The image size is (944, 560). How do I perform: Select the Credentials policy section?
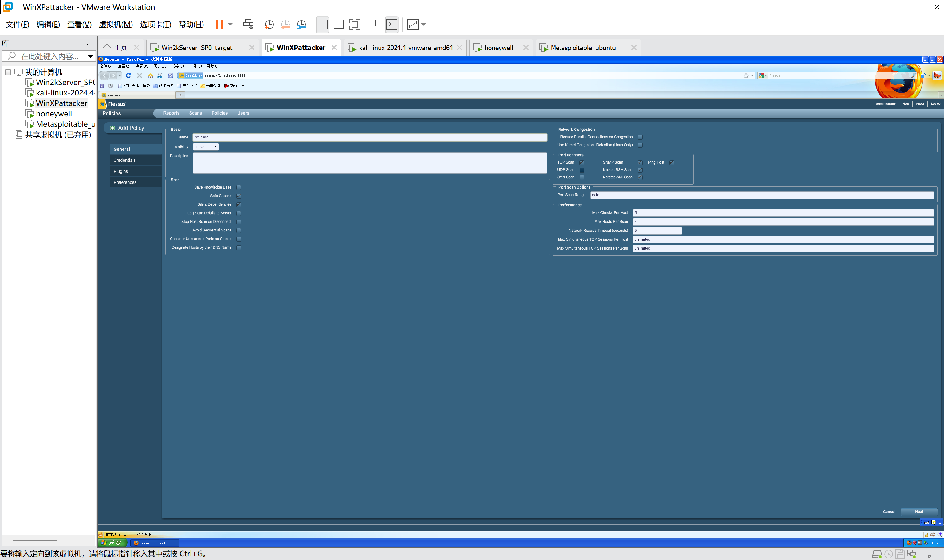click(125, 160)
